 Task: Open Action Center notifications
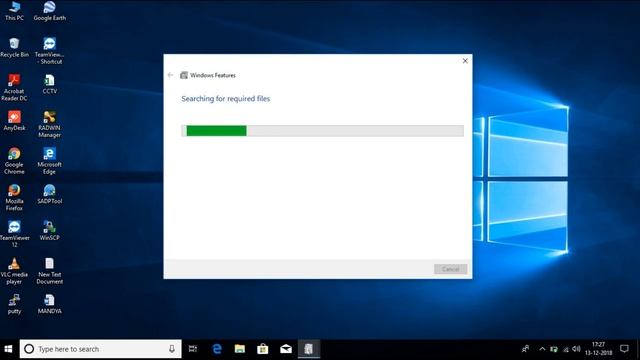(x=624, y=349)
